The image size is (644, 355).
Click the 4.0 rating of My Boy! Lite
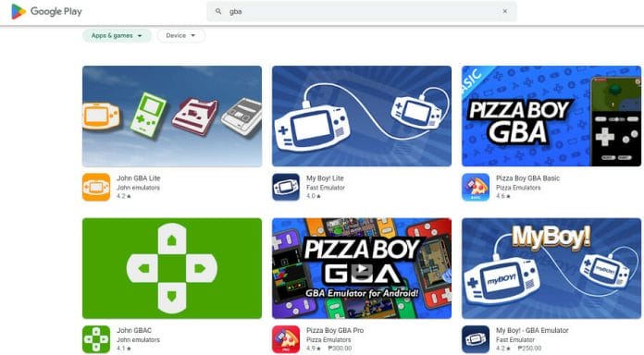[x=314, y=196]
